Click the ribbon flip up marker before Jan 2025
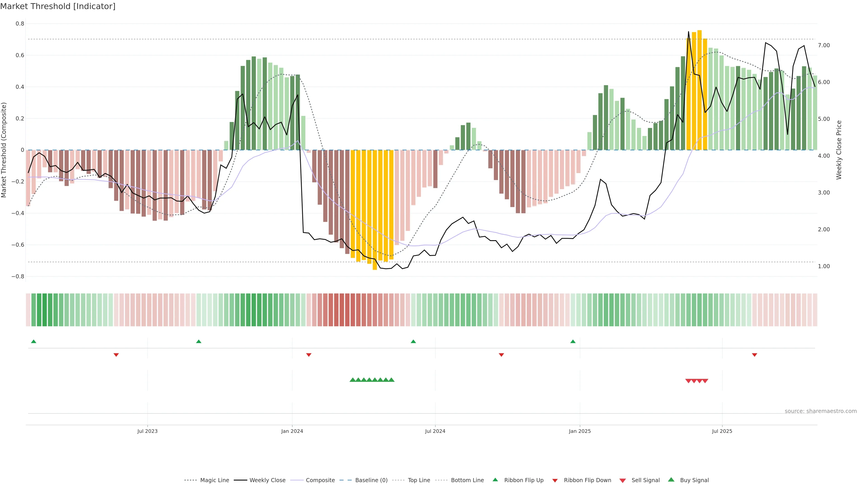The image size is (868, 488). click(573, 342)
